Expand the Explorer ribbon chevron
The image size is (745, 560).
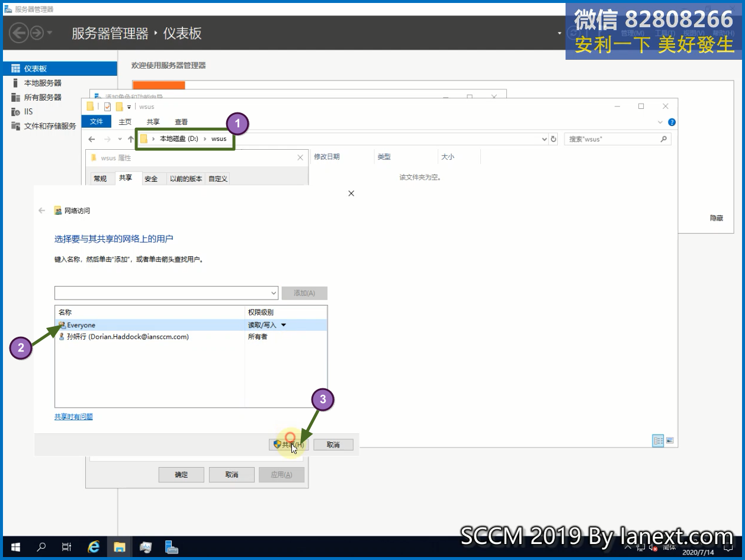point(661,122)
